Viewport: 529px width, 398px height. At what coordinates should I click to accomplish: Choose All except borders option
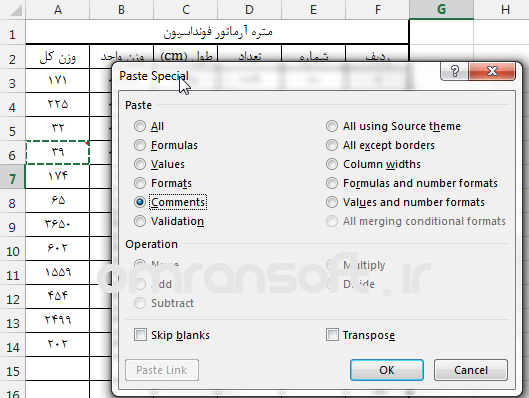tap(332, 145)
